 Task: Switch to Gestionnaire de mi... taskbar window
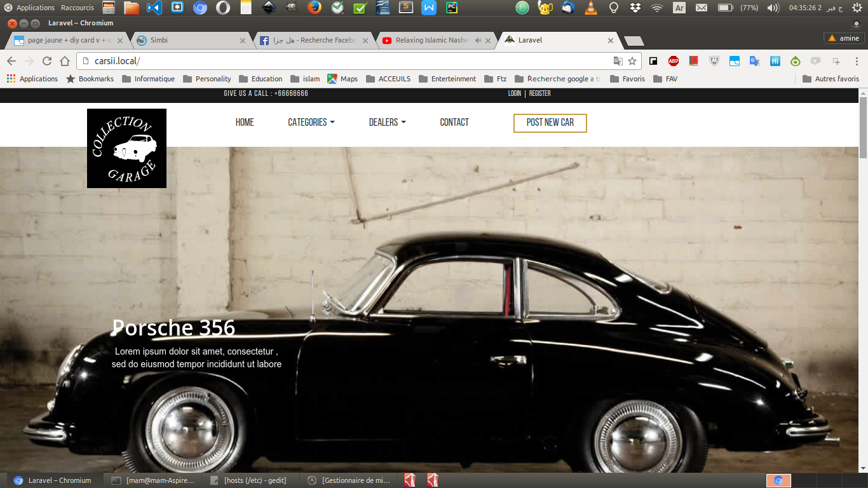pyautogui.click(x=349, y=480)
